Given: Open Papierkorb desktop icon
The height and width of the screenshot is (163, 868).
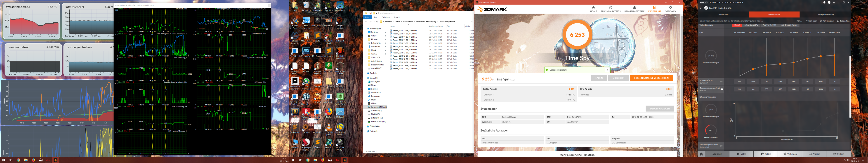Looking at the screenshot, I should click(x=306, y=6).
